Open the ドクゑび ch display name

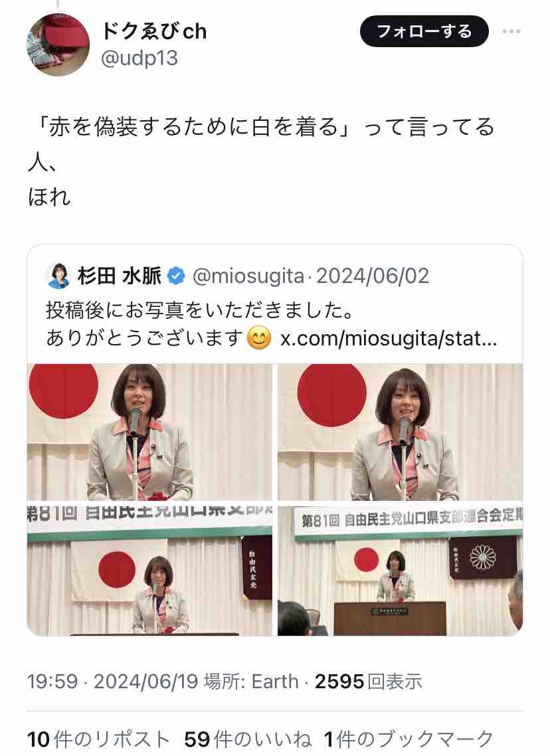point(153,31)
